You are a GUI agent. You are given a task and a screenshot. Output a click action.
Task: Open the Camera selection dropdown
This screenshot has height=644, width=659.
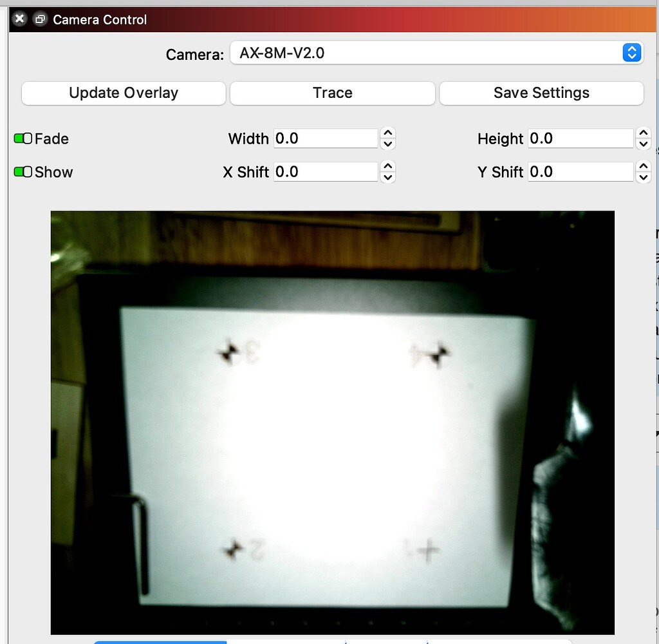pyautogui.click(x=629, y=53)
